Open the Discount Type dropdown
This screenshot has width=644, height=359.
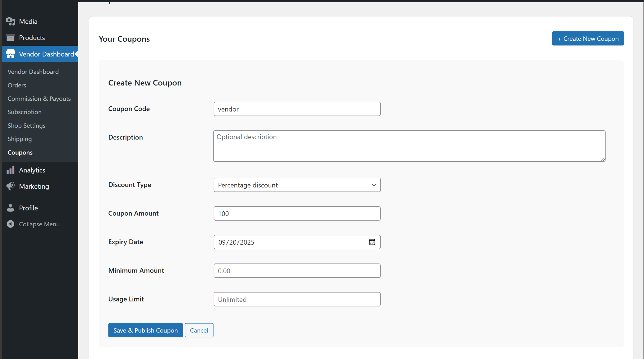(x=297, y=185)
